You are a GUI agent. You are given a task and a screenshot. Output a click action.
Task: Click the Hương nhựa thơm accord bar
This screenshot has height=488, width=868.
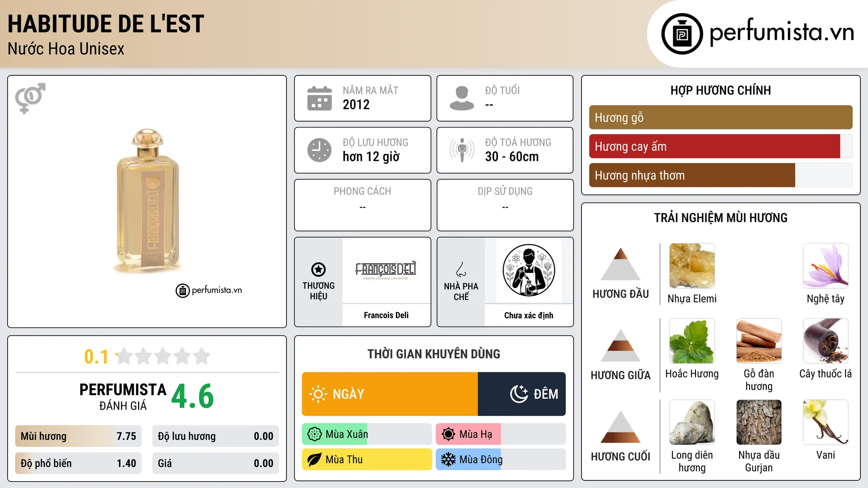[721, 175]
